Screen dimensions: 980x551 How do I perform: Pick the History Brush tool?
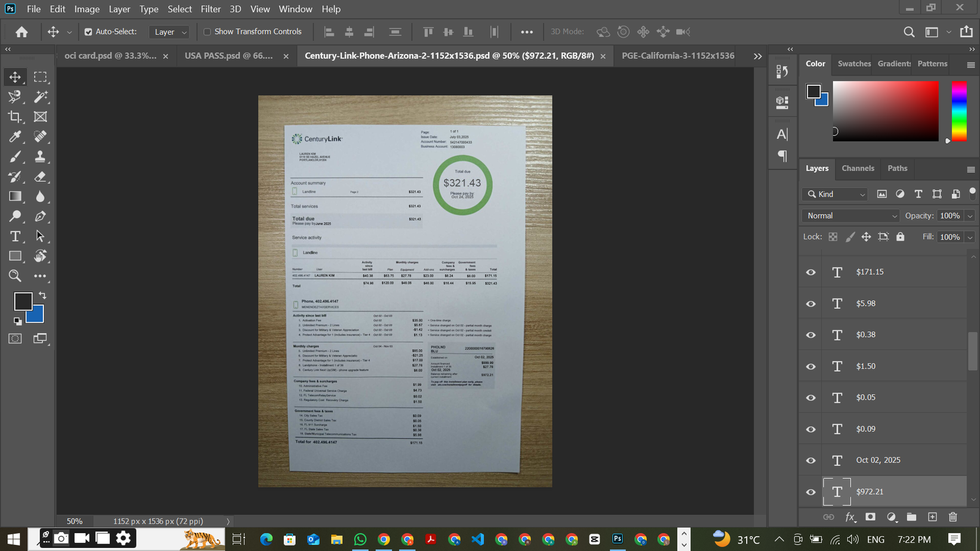tap(15, 177)
